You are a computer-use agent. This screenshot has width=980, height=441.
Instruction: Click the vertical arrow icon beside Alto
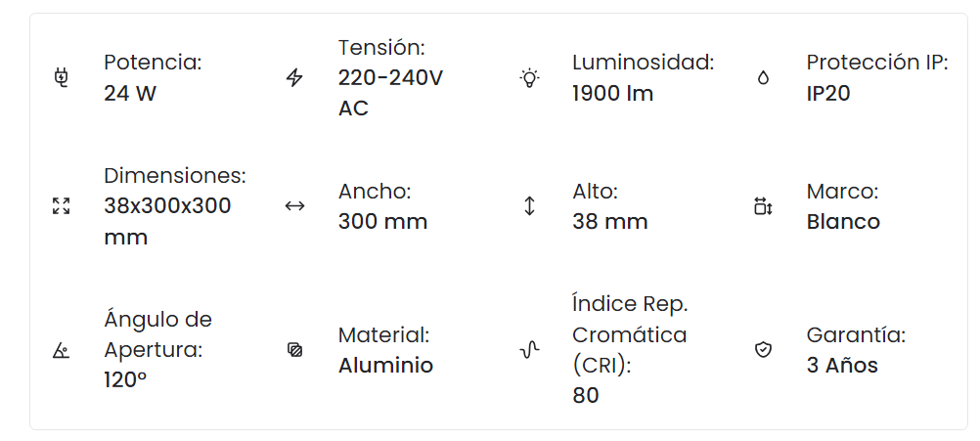(529, 206)
